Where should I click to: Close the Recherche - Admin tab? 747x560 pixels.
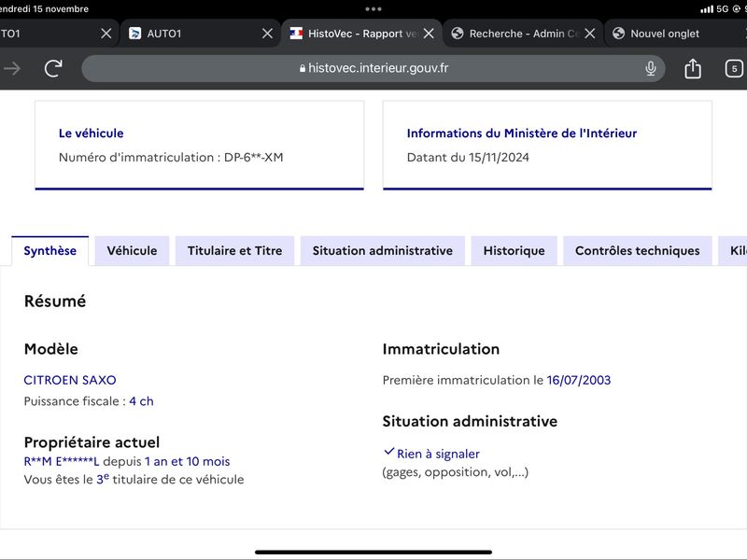(x=590, y=34)
